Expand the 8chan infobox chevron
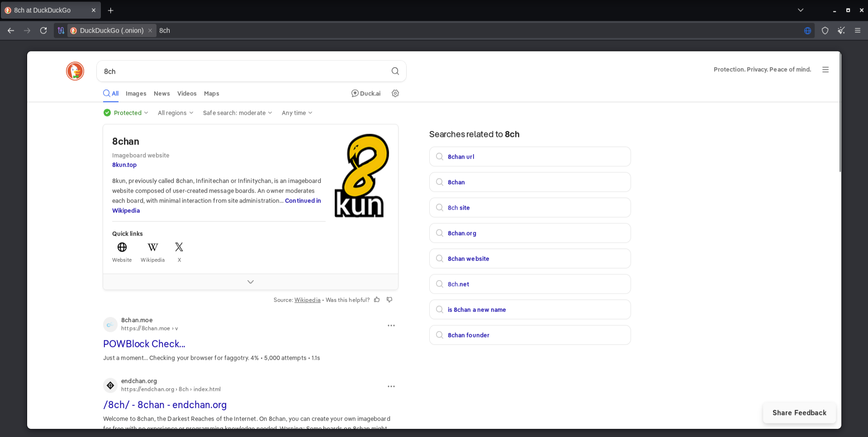The width and height of the screenshot is (868, 437). [251, 282]
